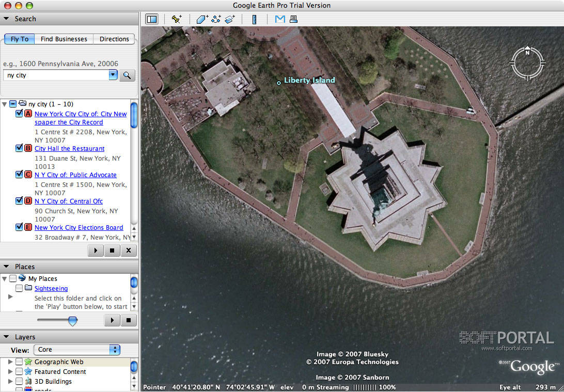Click the ny city results folder icon
The height and width of the screenshot is (392, 564).
tap(22, 104)
